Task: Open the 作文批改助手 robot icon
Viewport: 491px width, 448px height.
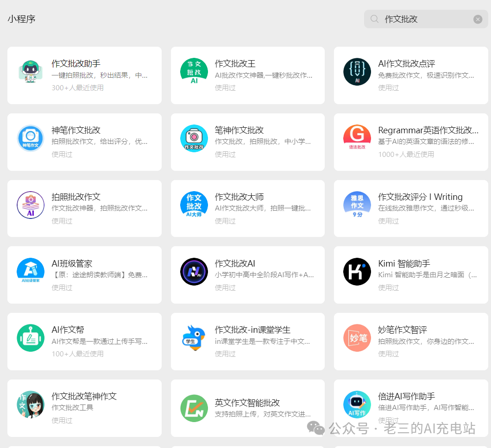Action: click(x=31, y=72)
